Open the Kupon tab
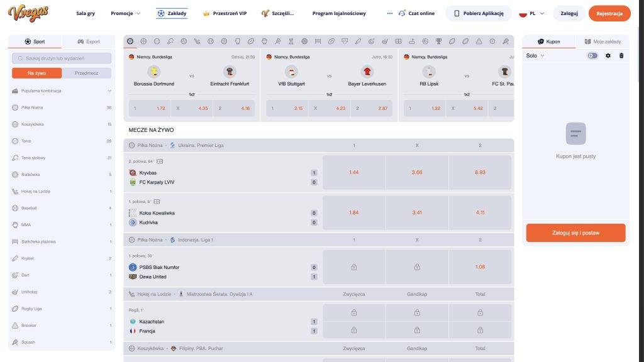 548,41
